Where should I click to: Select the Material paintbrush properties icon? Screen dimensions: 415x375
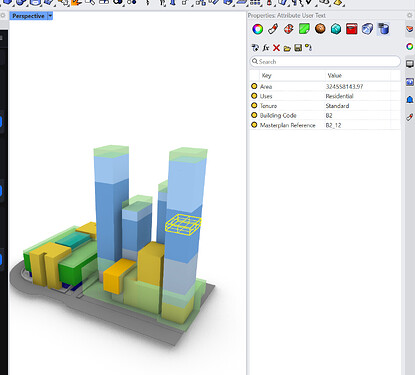point(273,29)
